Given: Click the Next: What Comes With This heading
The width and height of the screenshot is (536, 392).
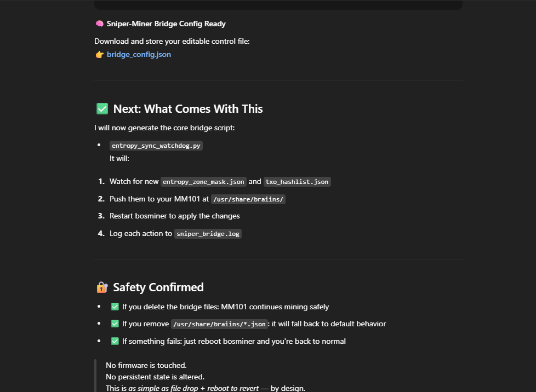Looking at the screenshot, I should point(188,109).
